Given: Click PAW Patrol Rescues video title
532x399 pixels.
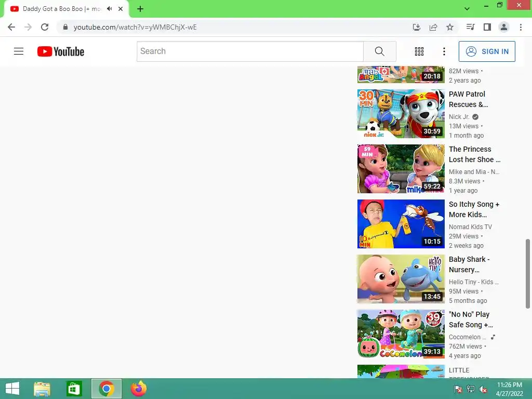Looking at the screenshot, I should pyautogui.click(x=468, y=99).
